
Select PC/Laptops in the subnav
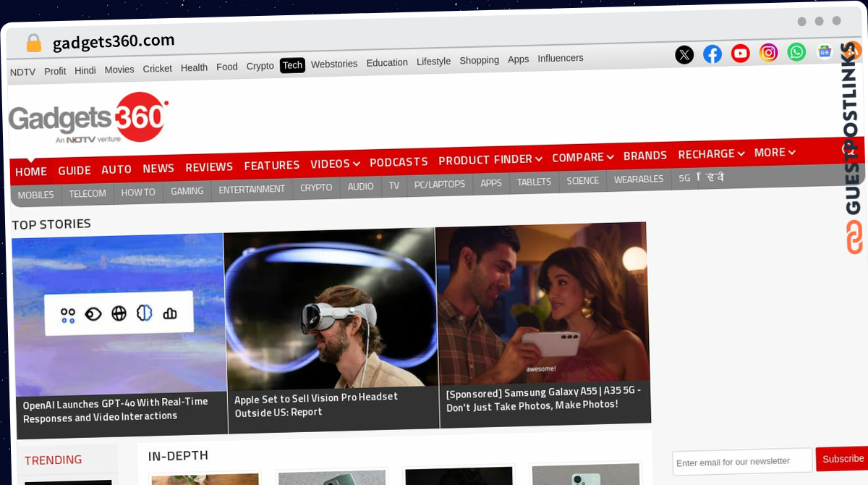(x=440, y=185)
